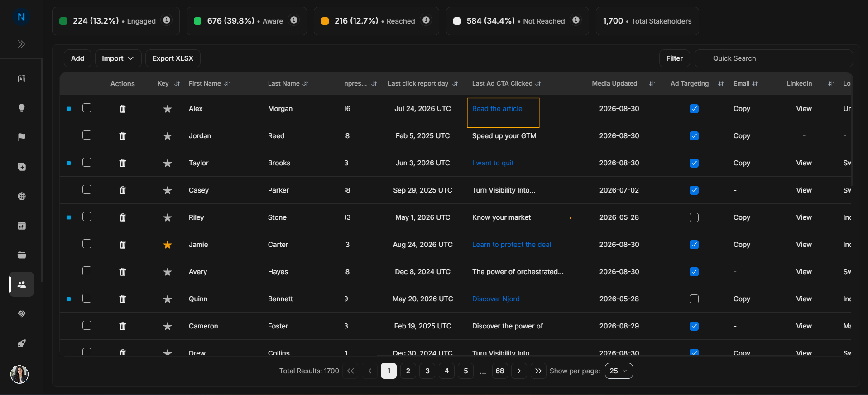Viewport: 868px width, 395px height.
Task: Copy email for Taylor Brooks
Action: [x=742, y=163]
